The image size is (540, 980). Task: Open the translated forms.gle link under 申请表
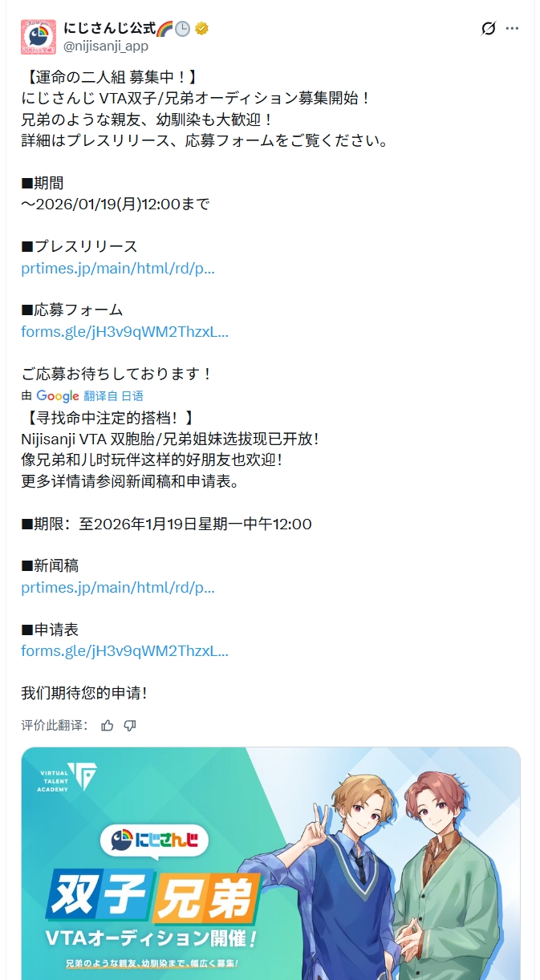point(125,650)
